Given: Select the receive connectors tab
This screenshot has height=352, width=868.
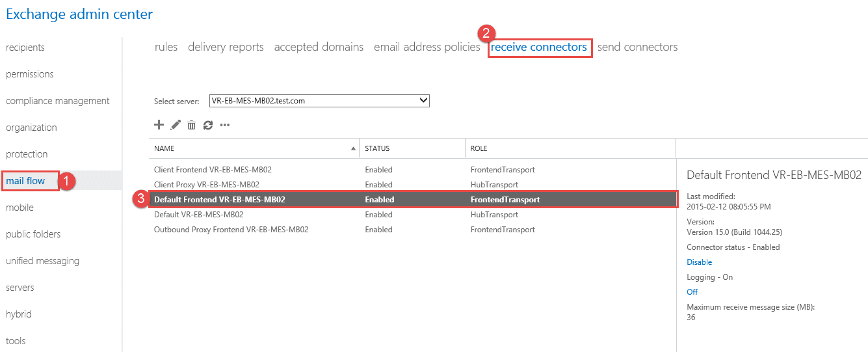Looking at the screenshot, I should point(539,47).
